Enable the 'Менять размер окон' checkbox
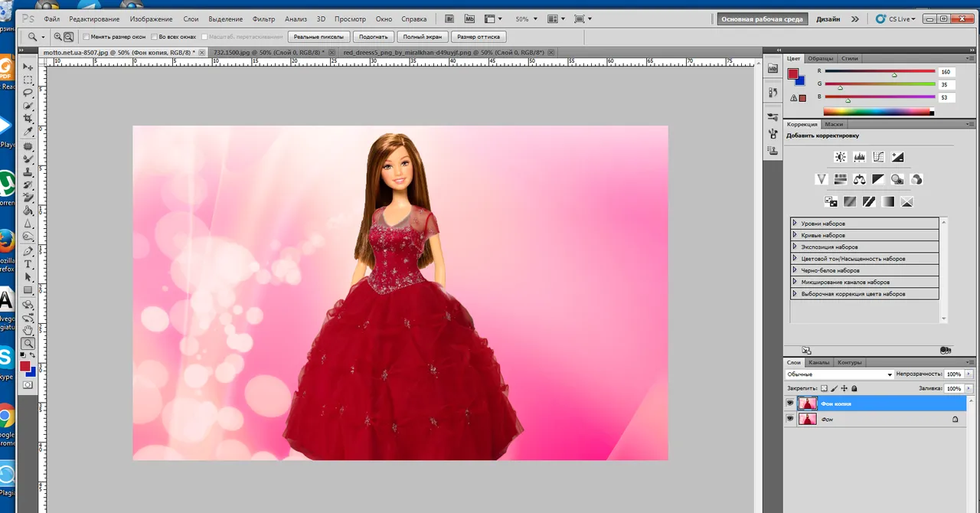The image size is (980, 513). (x=87, y=37)
